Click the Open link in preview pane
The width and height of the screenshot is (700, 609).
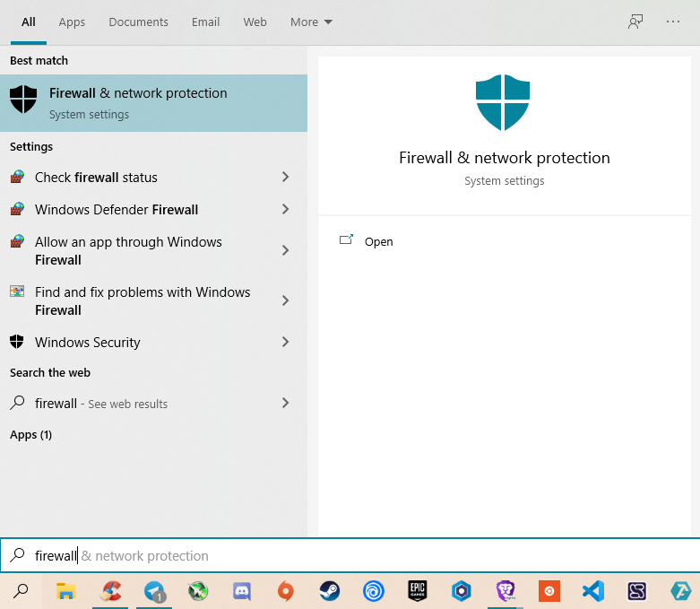(378, 241)
